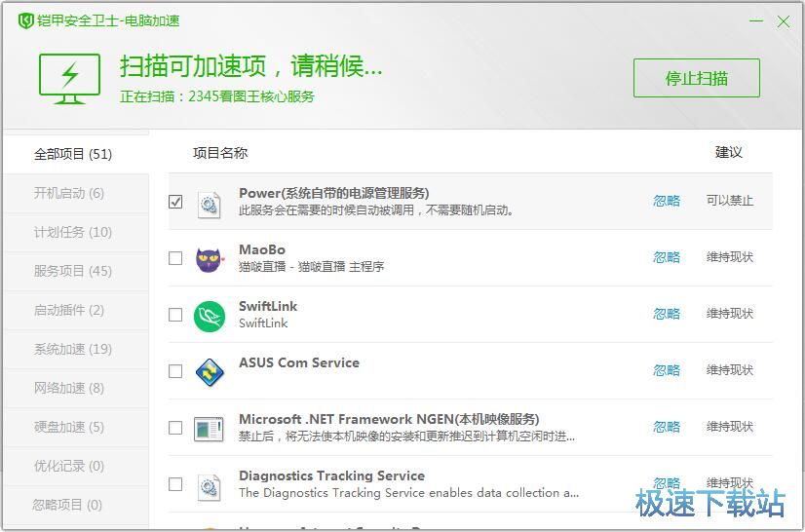
Task: Open the 优化记录 (0) category
Action: click(x=76, y=467)
